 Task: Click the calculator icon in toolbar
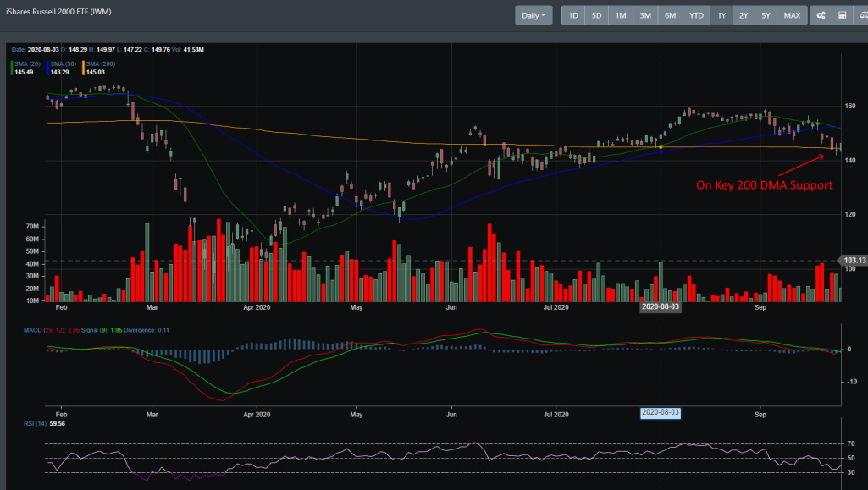842,15
